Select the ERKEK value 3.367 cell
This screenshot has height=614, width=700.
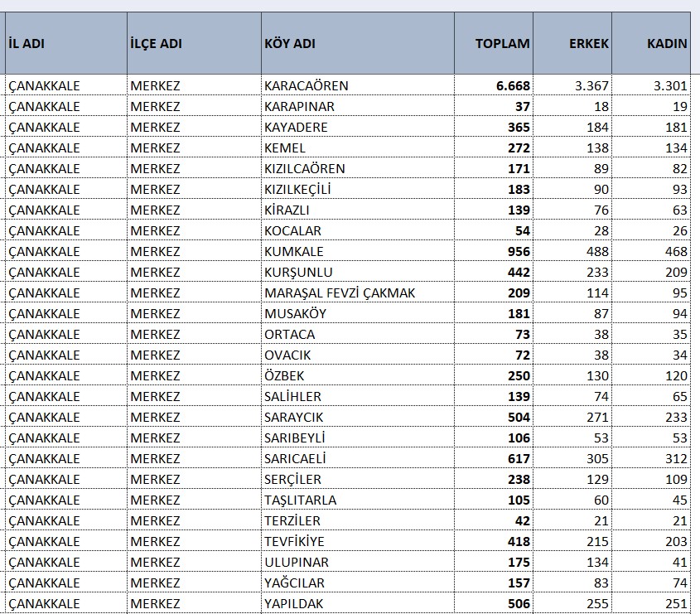tap(572, 85)
